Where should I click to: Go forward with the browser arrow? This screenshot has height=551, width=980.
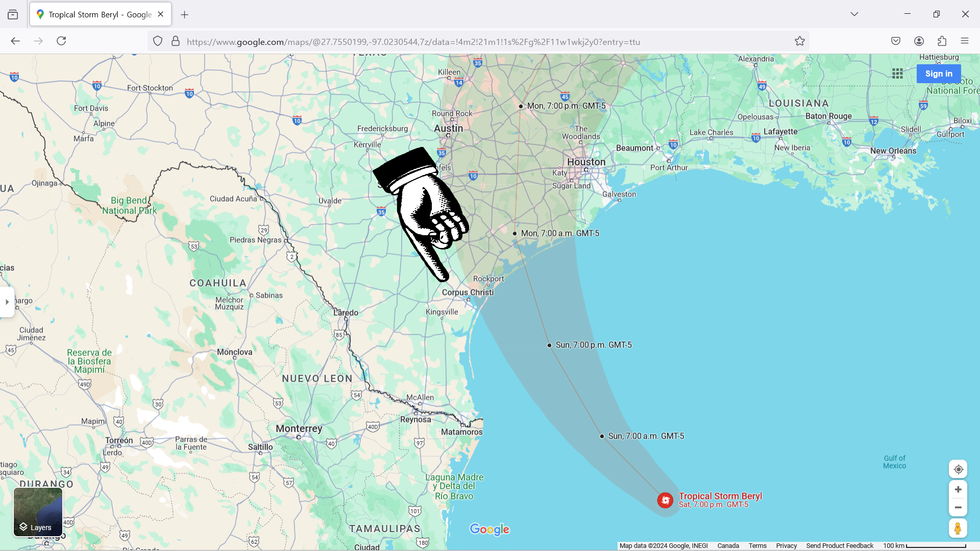pos(38,41)
